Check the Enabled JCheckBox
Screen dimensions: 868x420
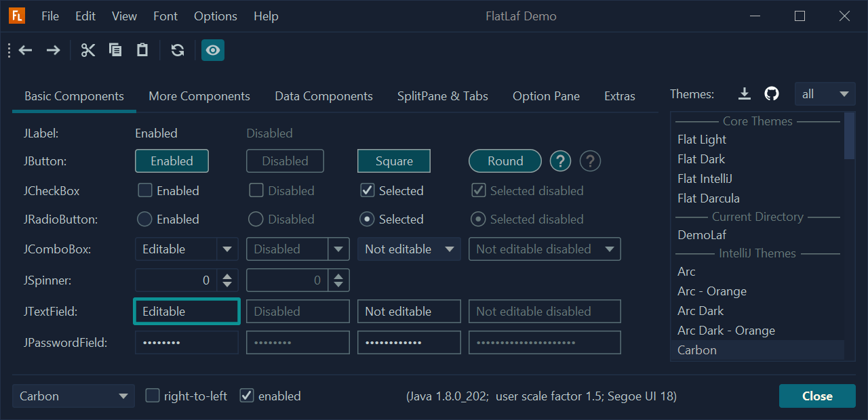point(145,190)
